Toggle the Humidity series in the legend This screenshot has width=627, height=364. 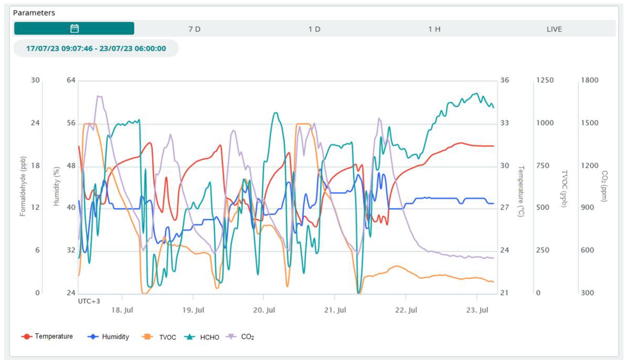pyautogui.click(x=108, y=337)
